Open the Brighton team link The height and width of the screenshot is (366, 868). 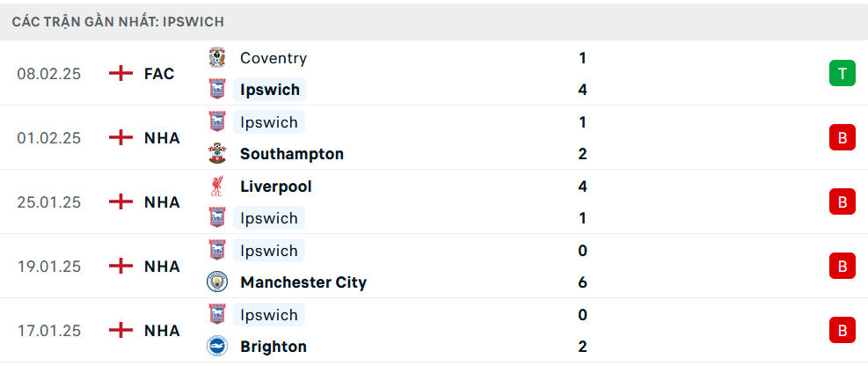(273, 347)
